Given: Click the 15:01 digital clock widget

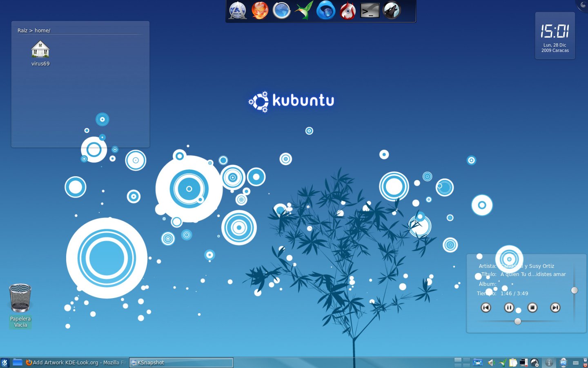Looking at the screenshot, I should click(555, 31).
